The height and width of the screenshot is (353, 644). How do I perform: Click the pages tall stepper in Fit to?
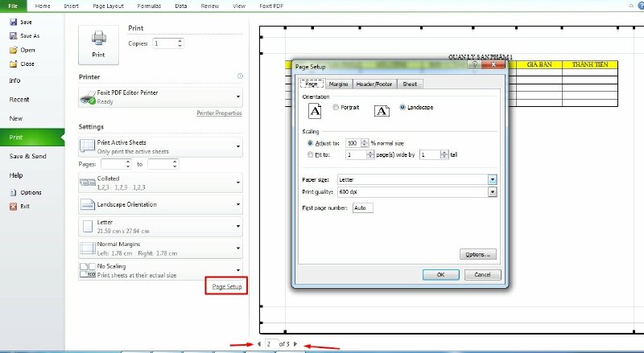444,154
